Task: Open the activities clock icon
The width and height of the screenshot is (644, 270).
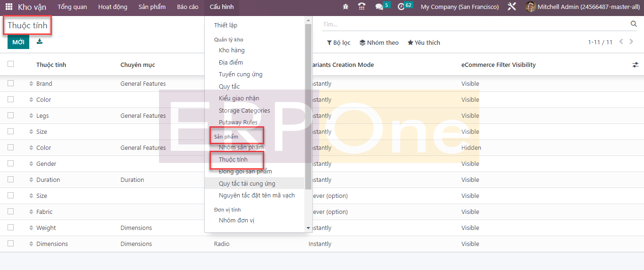Action: point(401,7)
